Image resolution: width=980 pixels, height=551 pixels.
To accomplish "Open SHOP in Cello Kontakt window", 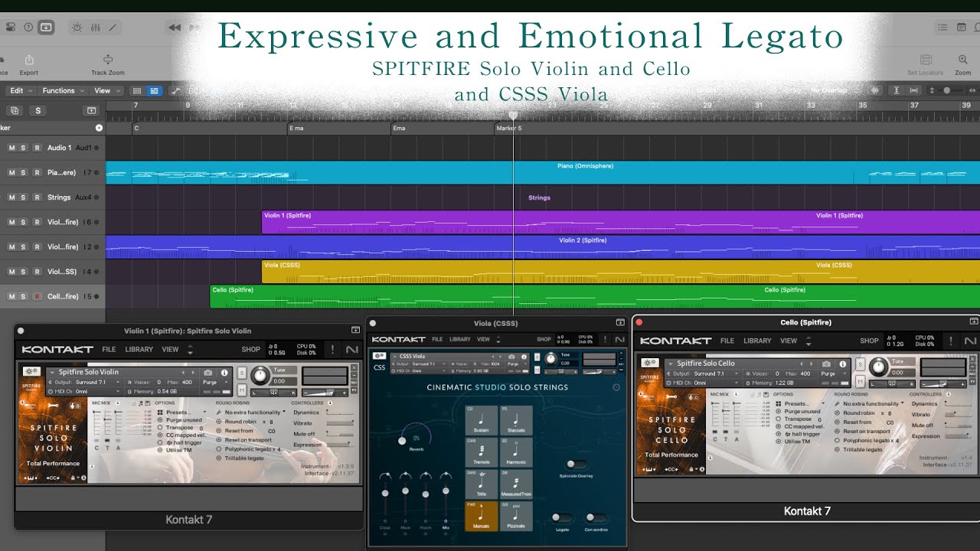I will [869, 341].
